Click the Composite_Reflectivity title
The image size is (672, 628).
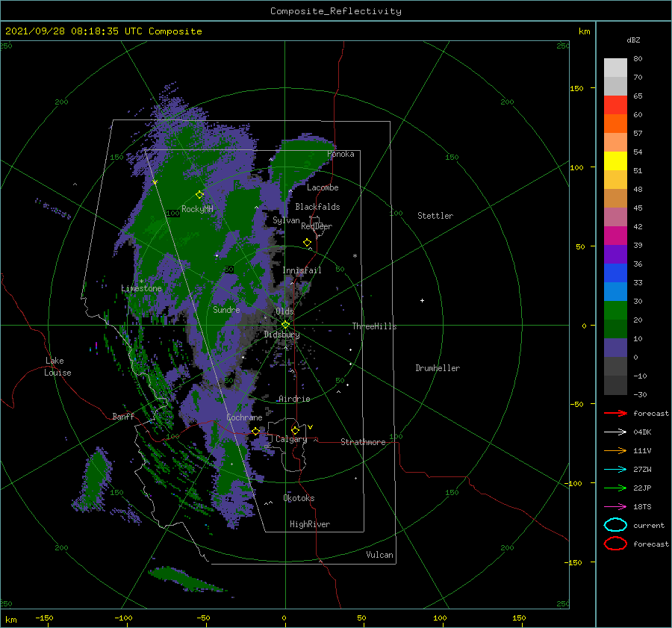(x=336, y=11)
